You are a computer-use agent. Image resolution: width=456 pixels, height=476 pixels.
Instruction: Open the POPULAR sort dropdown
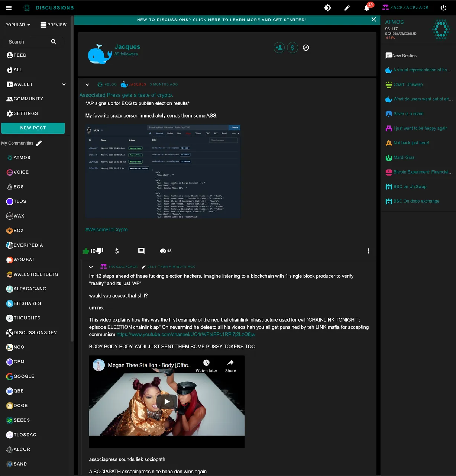[x=18, y=25]
